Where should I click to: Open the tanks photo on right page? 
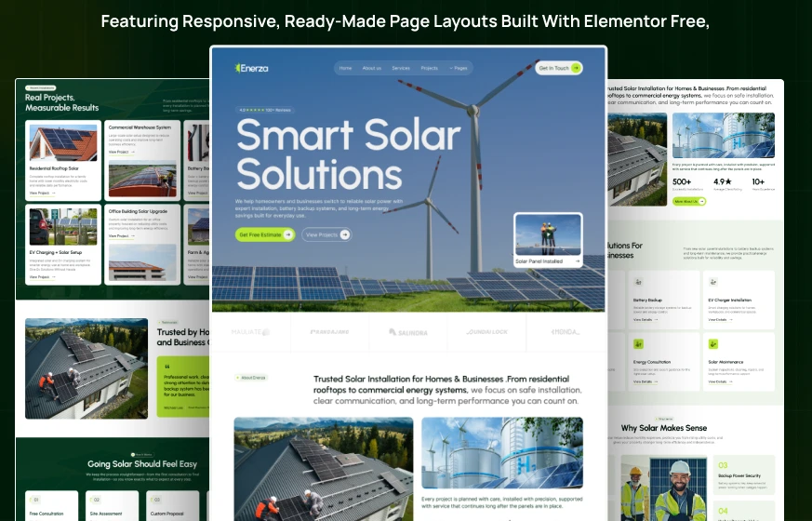pyautogui.click(x=724, y=136)
